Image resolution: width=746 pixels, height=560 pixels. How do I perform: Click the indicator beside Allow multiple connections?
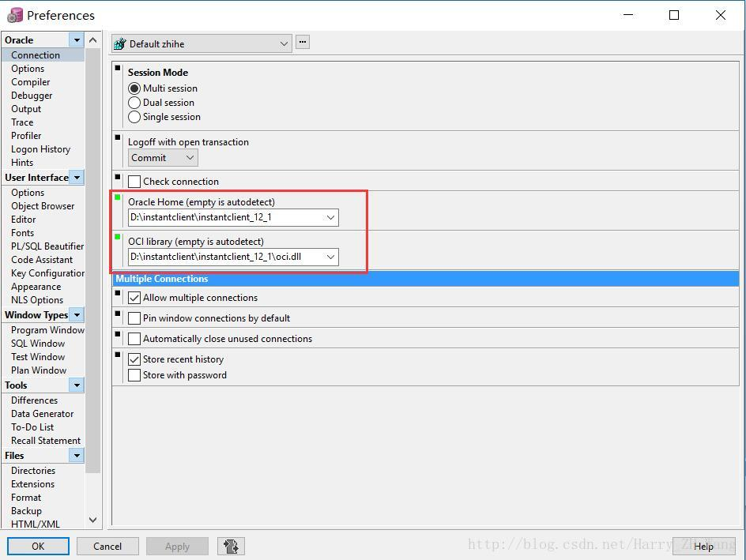(118, 293)
